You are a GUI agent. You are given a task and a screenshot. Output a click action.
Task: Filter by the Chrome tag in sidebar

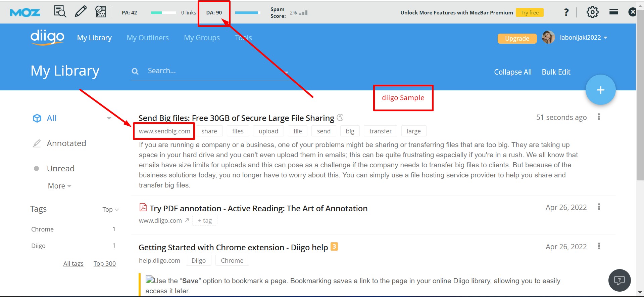(42, 229)
